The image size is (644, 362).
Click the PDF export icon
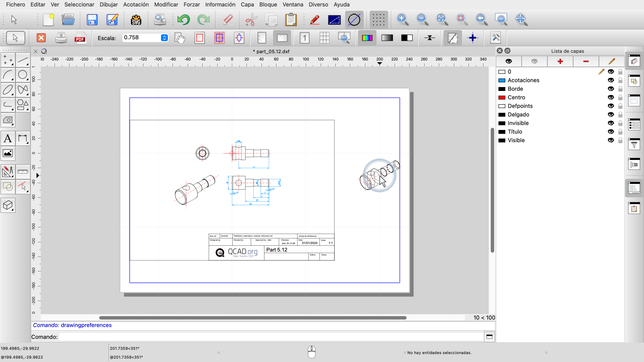(80, 38)
